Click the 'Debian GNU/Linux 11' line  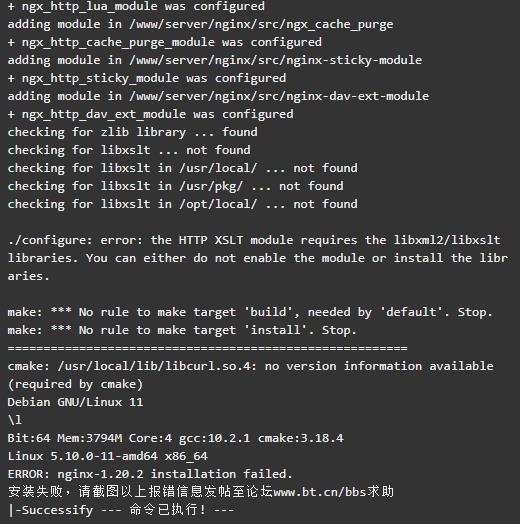point(75,402)
